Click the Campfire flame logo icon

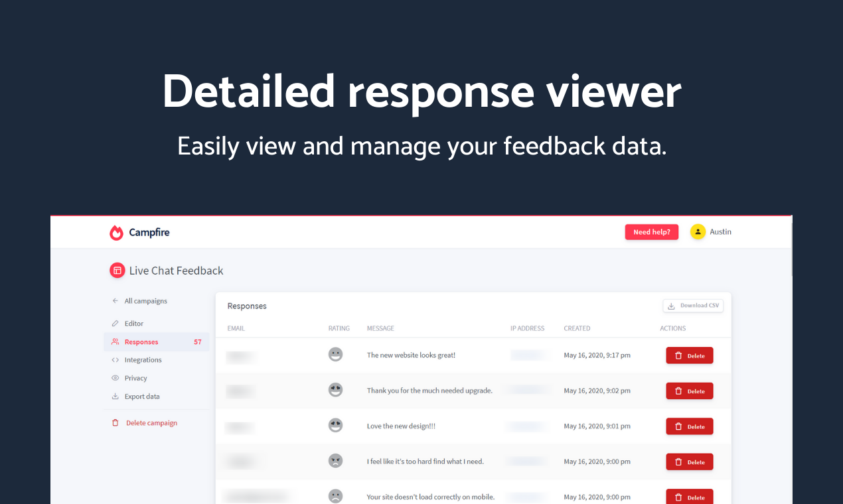click(x=117, y=233)
